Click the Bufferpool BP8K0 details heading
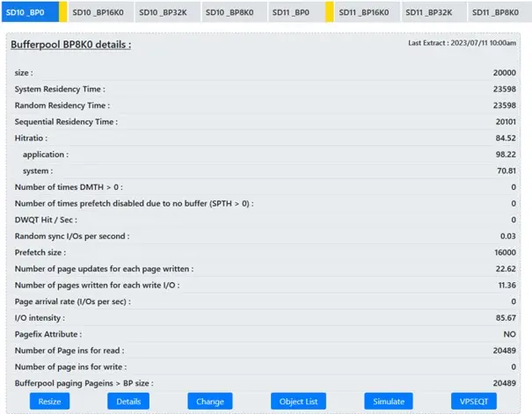 click(71, 44)
